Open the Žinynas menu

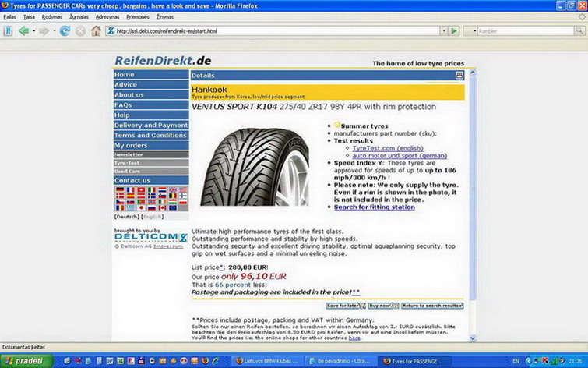coord(165,17)
